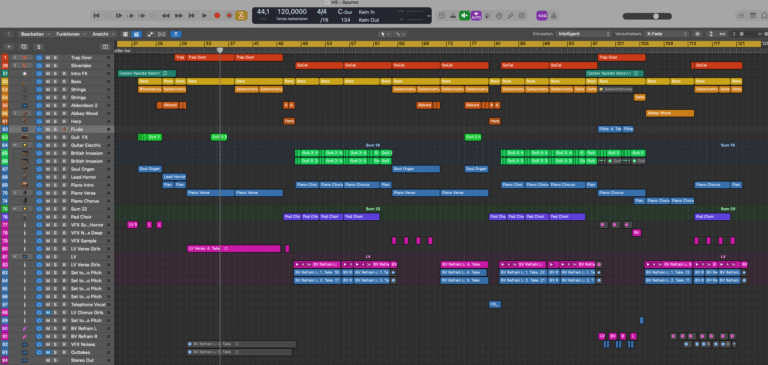Mute the Bass track
Screen dimensions: 768x365
48,81
